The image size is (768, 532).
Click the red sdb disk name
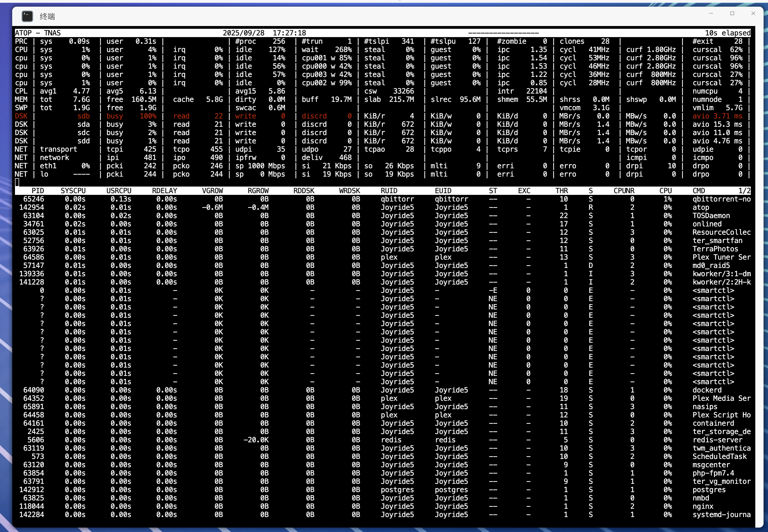point(83,116)
